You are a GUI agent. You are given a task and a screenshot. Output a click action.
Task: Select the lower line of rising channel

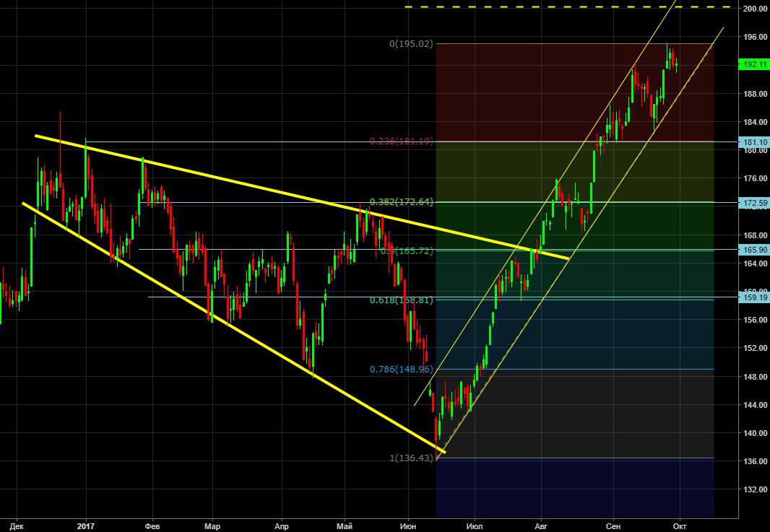click(x=579, y=244)
